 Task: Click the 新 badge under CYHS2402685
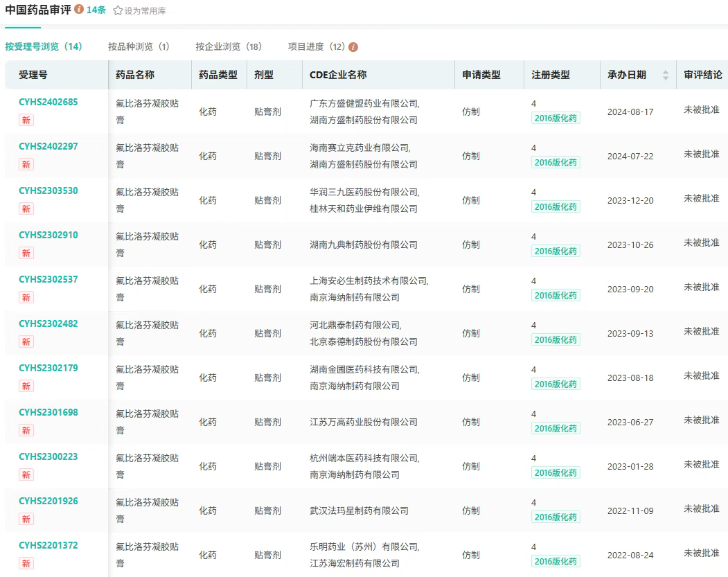26,120
